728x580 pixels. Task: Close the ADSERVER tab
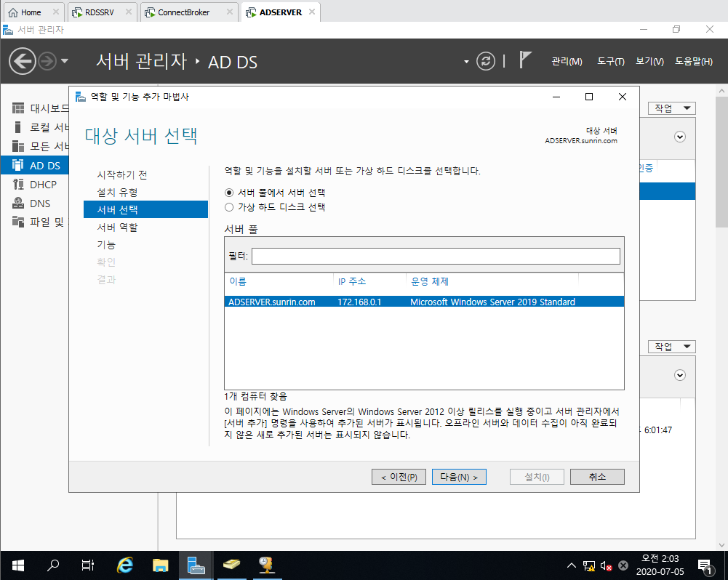(x=312, y=12)
